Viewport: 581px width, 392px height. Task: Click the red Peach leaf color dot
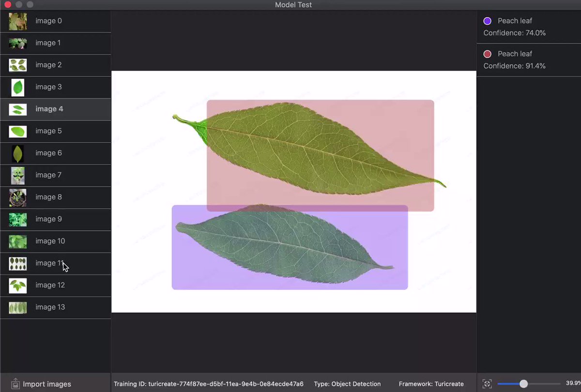pos(488,54)
